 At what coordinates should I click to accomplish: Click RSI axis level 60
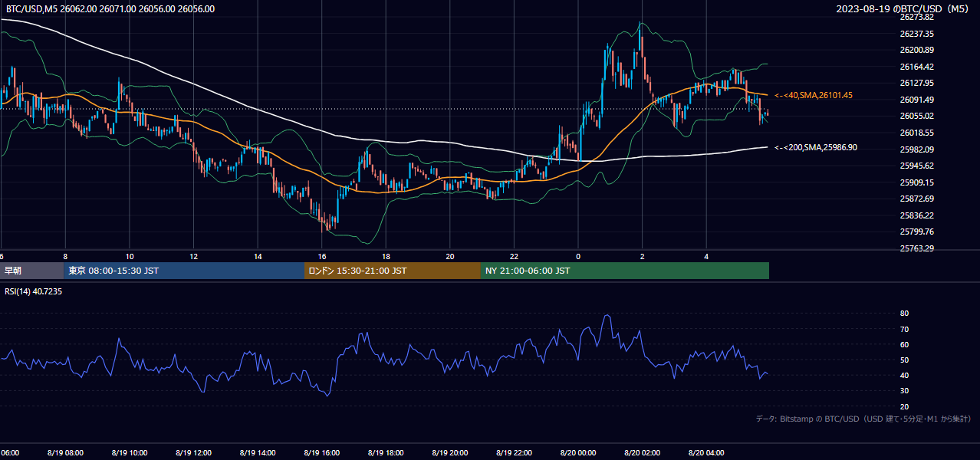tap(904, 344)
